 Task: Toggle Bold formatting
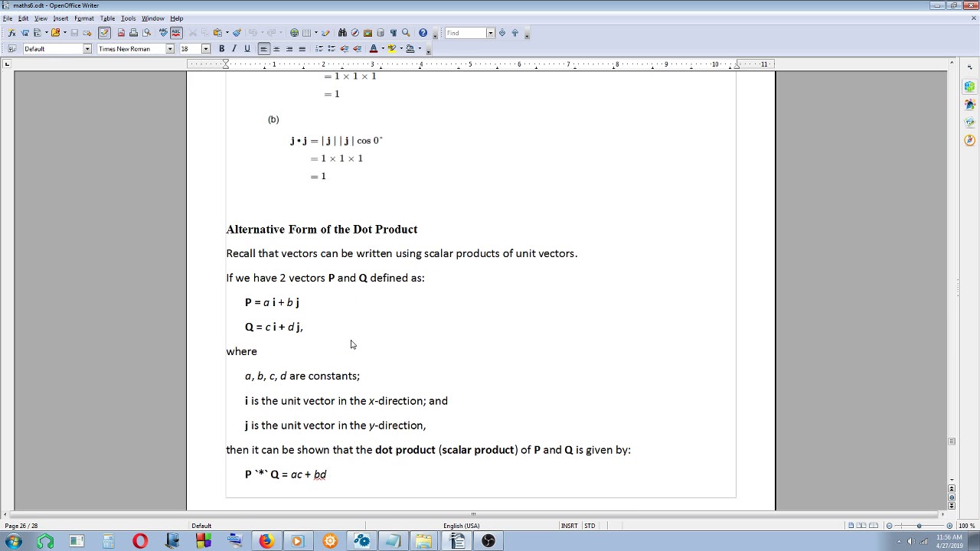[x=222, y=49]
